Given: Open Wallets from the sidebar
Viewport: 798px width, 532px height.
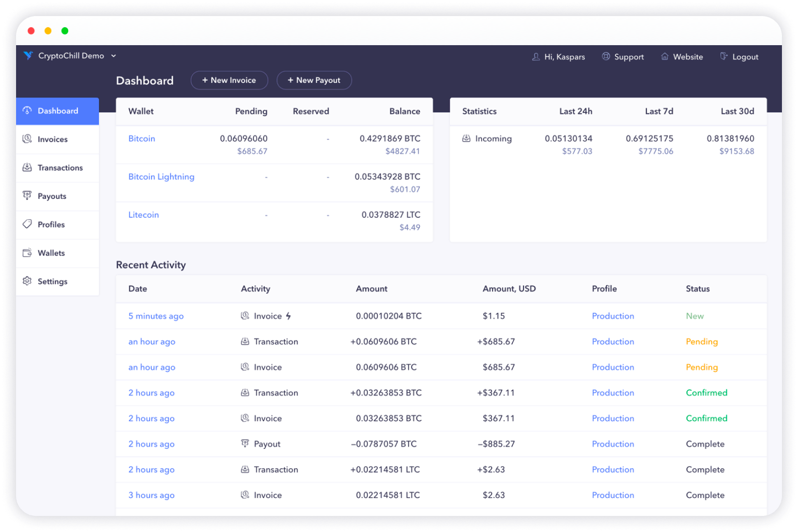Looking at the screenshot, I should tap(51, 253).
